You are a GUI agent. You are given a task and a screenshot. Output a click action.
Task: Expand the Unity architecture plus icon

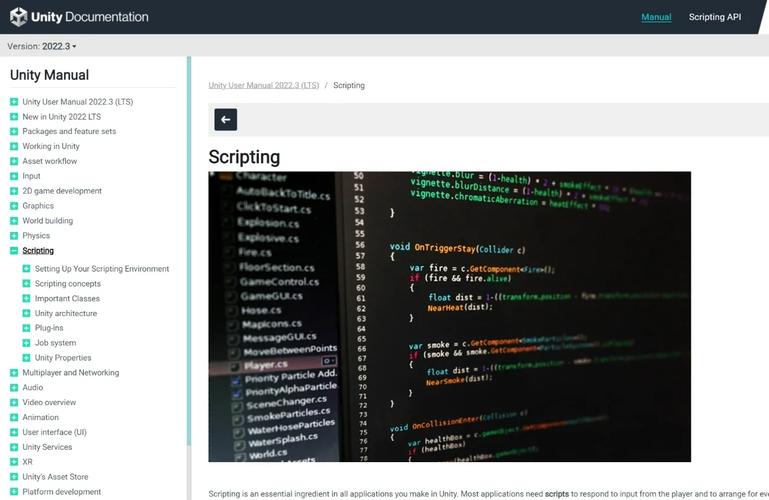(26, 313)
